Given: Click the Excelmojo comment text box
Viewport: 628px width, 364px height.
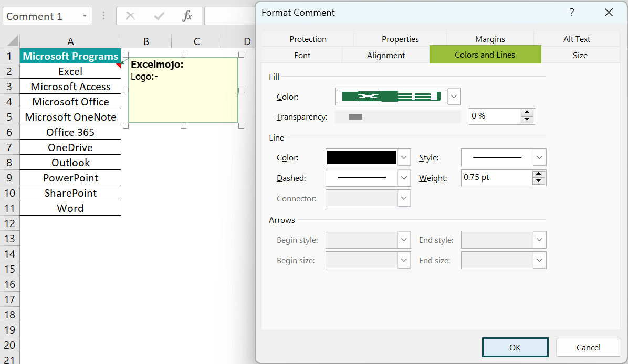Looking at the screenshot, I should point(183,90).
